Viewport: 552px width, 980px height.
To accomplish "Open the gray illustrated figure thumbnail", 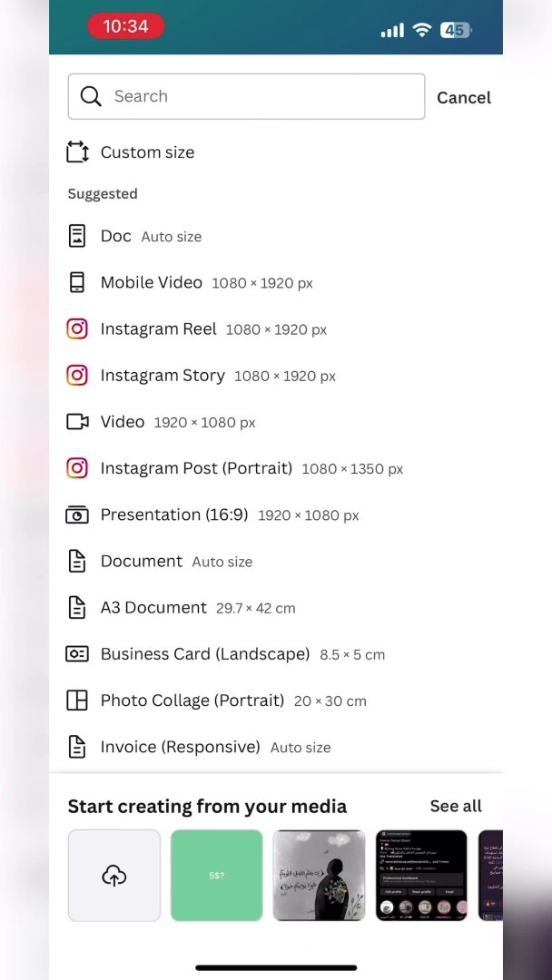I will [319, 876].
